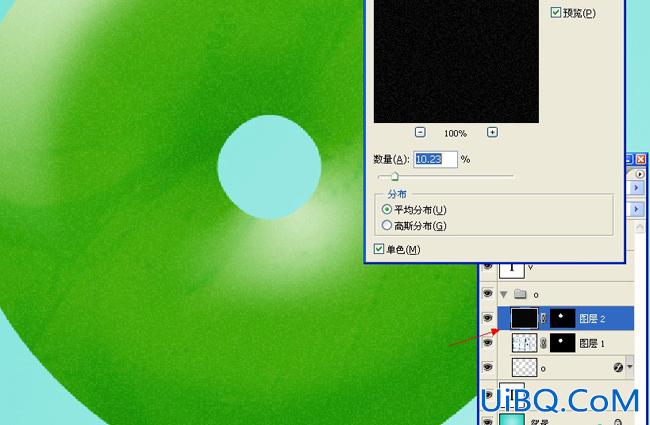The height and width of the screenshot is (425, 650).
Task: Select the 'o' group folder icon
Action: click(520, 294)
